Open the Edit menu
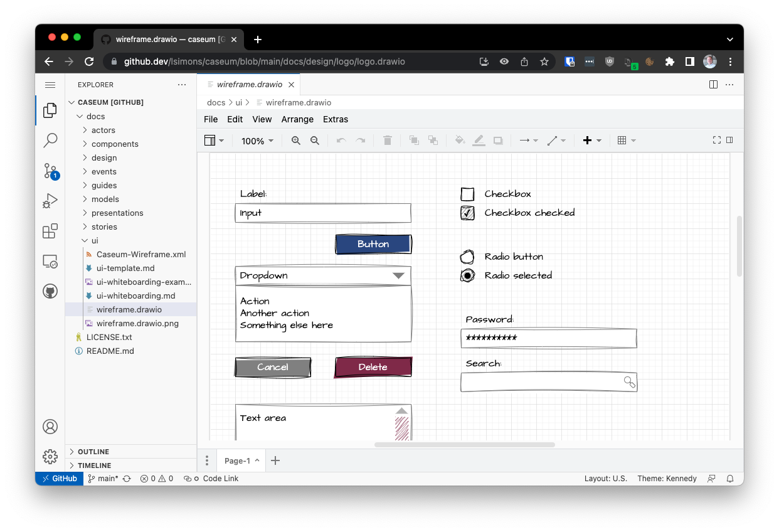Screen dimensions: 779x532 coord(235,119)
